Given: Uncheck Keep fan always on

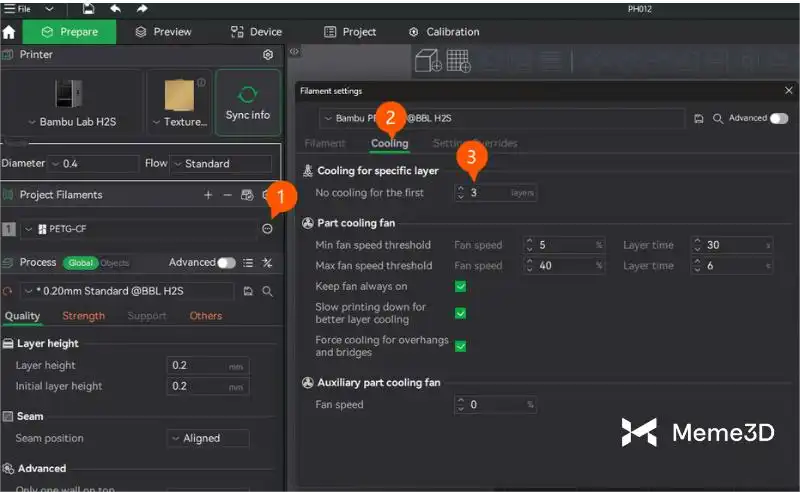Looking at the screenshot, I should tap(460, 287).
